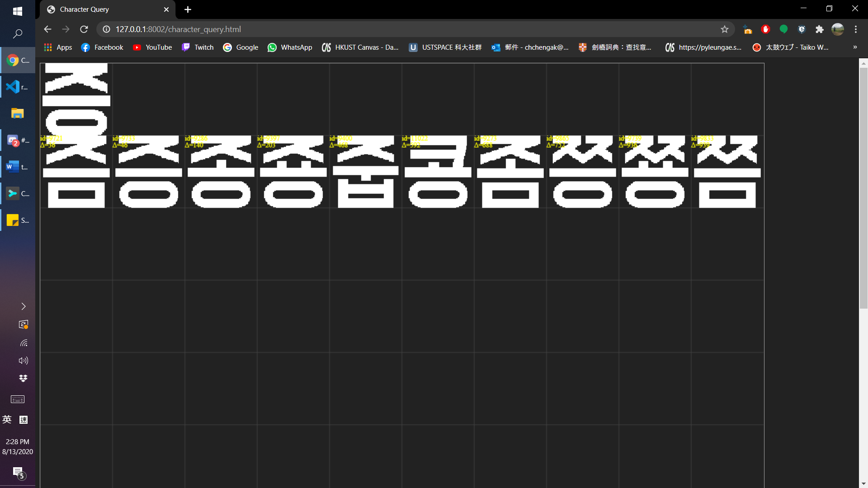
Task: Expand the taskbar hidden icons chevron
Action: (24, 306)
